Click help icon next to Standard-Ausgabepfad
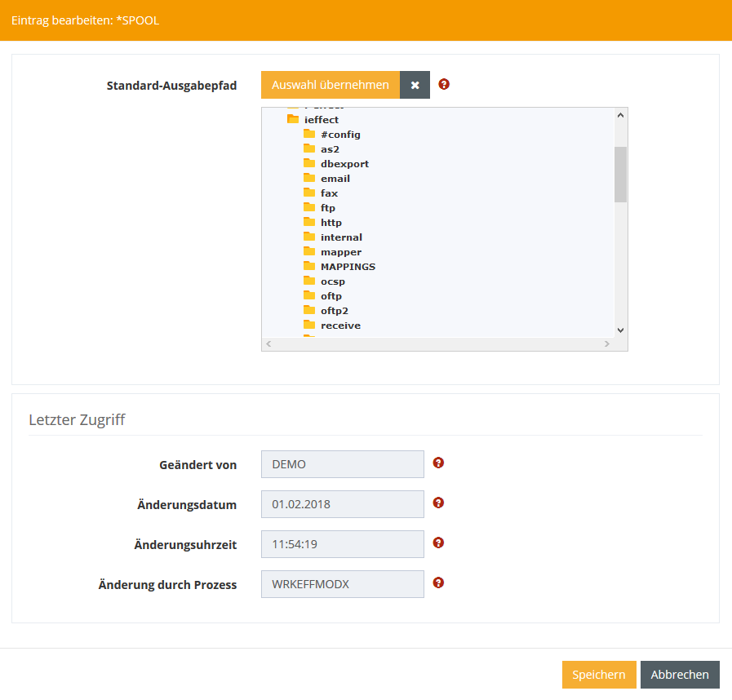732x700 pixels. click(444, 84)
